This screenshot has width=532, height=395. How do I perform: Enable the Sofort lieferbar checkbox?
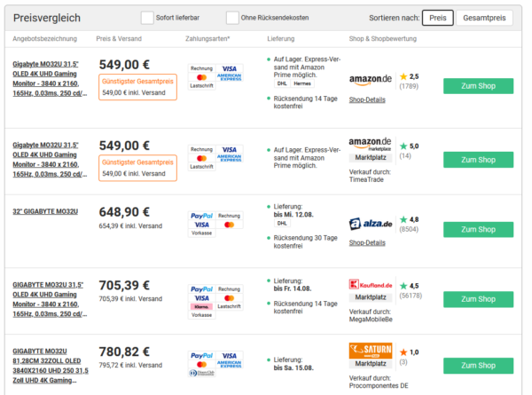pos(147,18)
